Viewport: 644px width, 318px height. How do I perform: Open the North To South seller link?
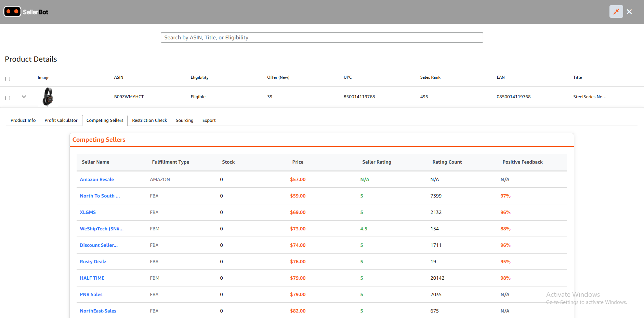(100, 196)
